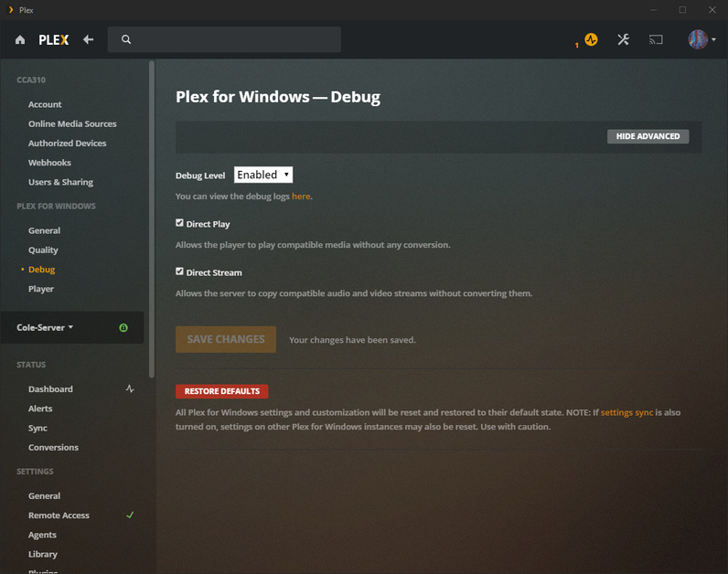Screen dimensions: 728x574
Task: Click the RESTORE DEFAULTS button
Action: (x=222, y=391)
